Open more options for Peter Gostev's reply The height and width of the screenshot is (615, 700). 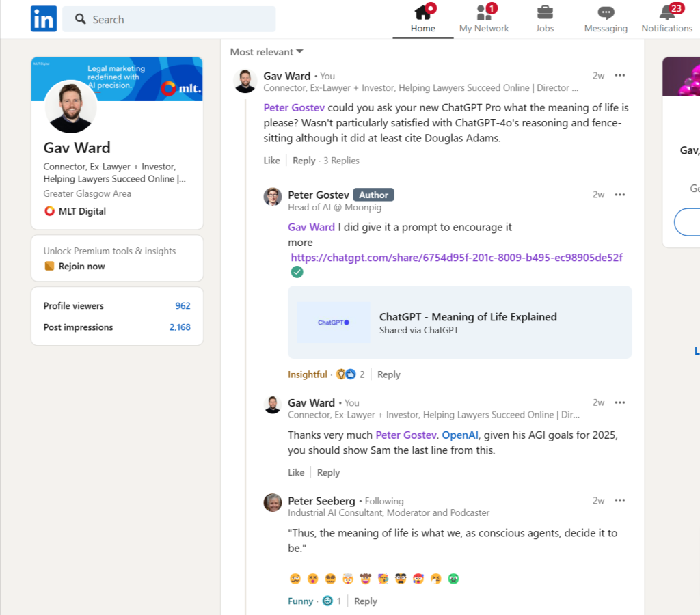(x=619, y=195)
